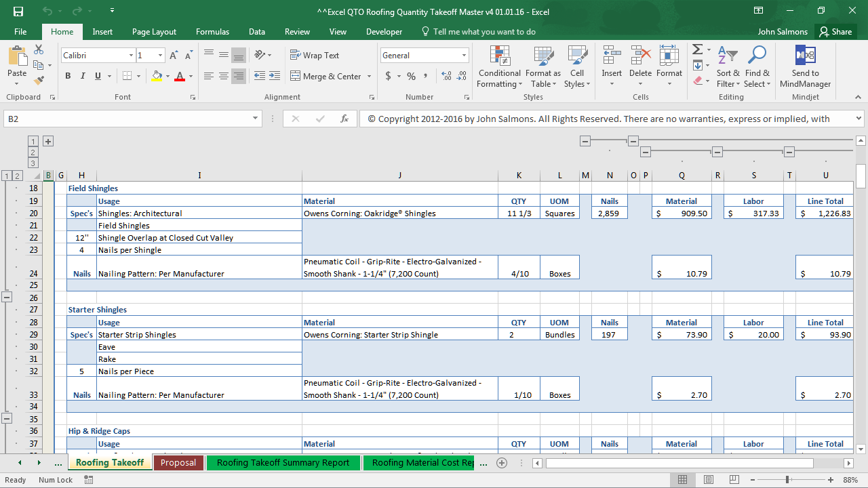Switch to the Formulas ribbon tab
The height and width of the screenshot is (488, 868).
tap(212, 31)
